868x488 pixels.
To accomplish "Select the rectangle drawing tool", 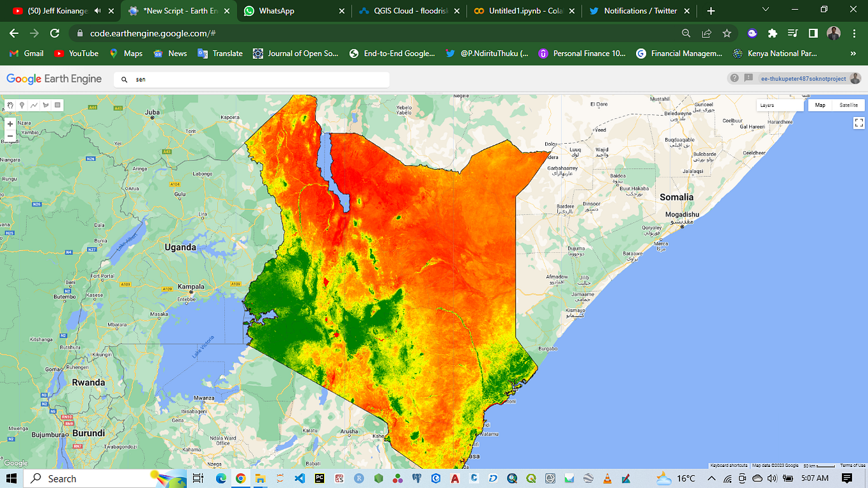I will 57,104.
